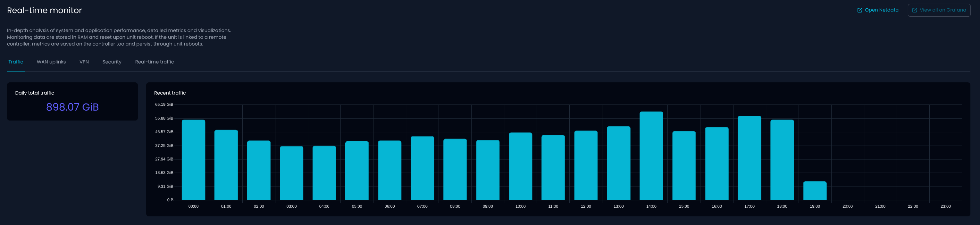Click the Grafana external link icon
Image resolution: width=980 pixels, height=225 pixels.
pos(915,10)
